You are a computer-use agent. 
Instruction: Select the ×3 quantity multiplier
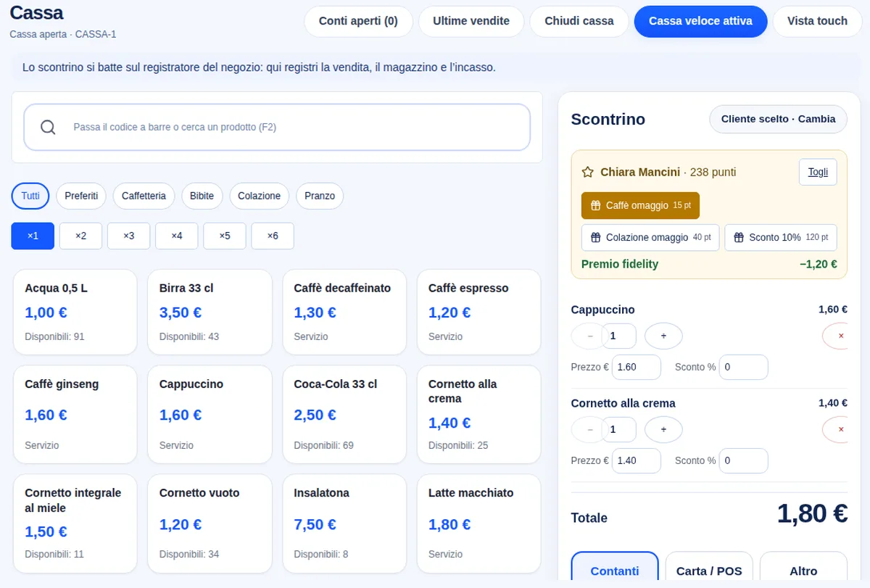[128, 236]
